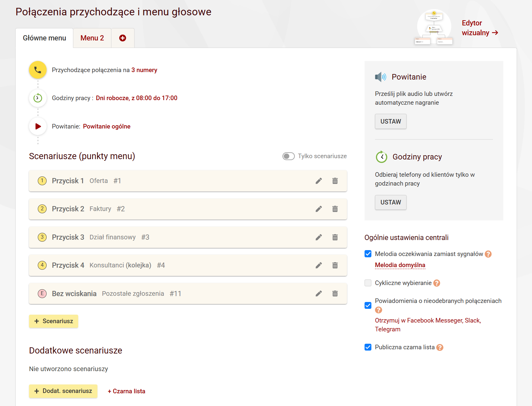The width and height of the screenshot is (532, 406).
Task: Uncheck Publiczna czarna lista
Action: tap(368, 347)
